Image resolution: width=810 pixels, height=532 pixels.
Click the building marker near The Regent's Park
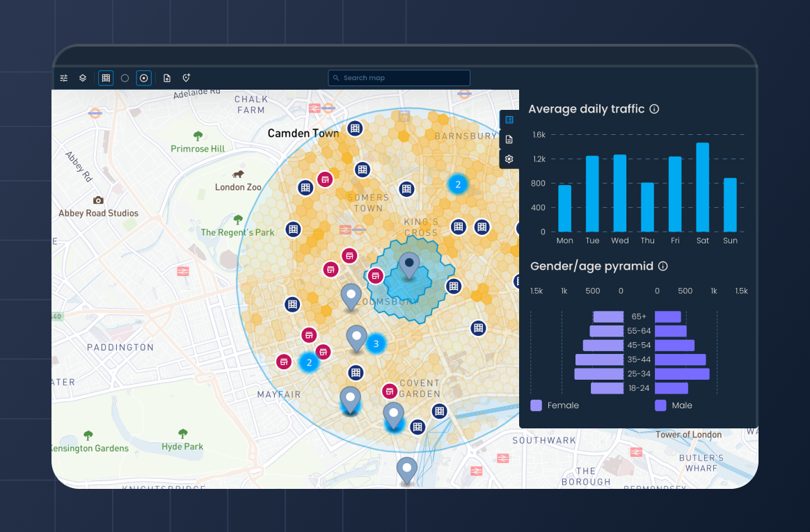click(294, 229)
